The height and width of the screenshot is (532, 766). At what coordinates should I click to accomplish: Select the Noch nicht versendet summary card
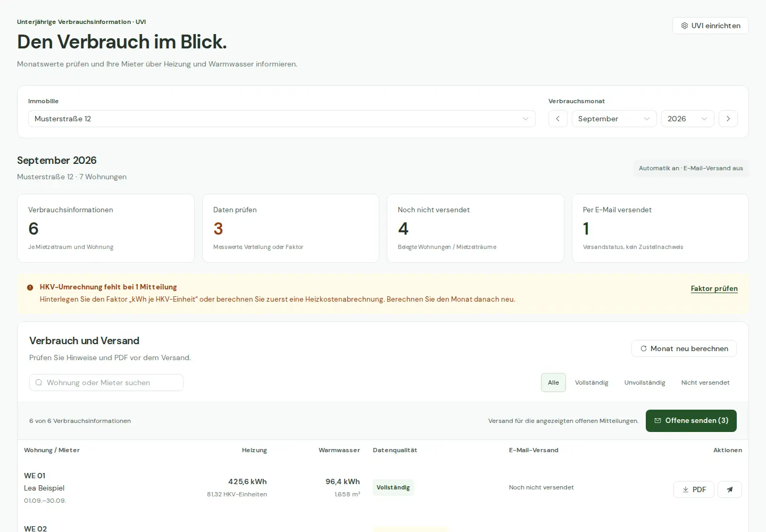[476, 228]
